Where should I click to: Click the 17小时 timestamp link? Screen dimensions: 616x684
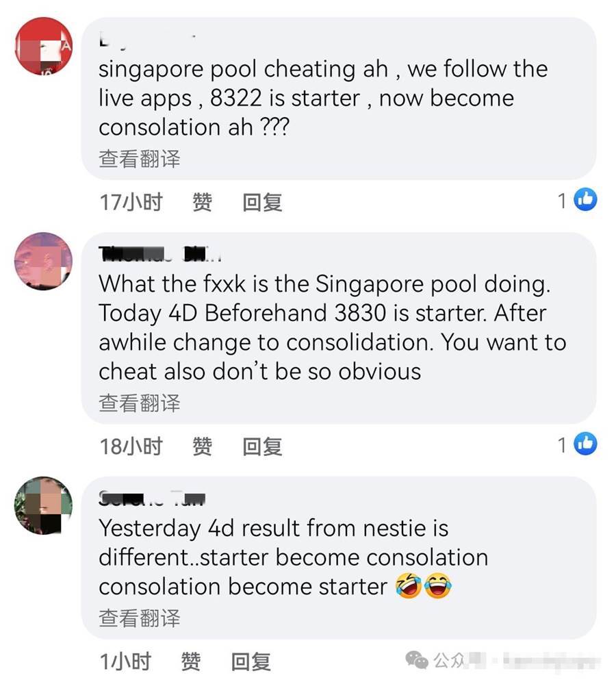tap(131, 203)
